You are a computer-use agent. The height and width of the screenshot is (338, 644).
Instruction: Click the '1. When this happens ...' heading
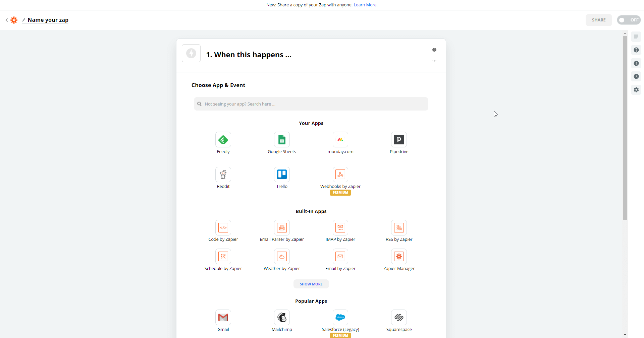click(x=249, y=55)
